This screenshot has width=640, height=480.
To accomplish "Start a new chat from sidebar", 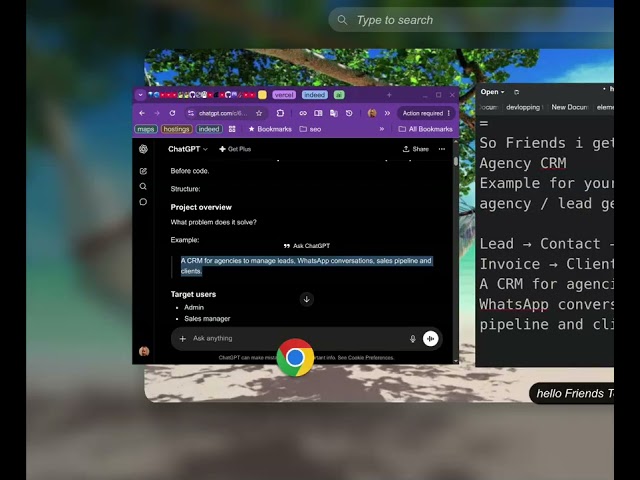I will point(143,171).
